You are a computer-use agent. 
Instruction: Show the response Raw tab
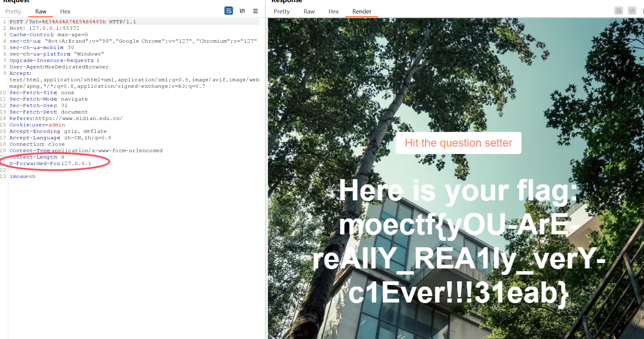point(309,12)
